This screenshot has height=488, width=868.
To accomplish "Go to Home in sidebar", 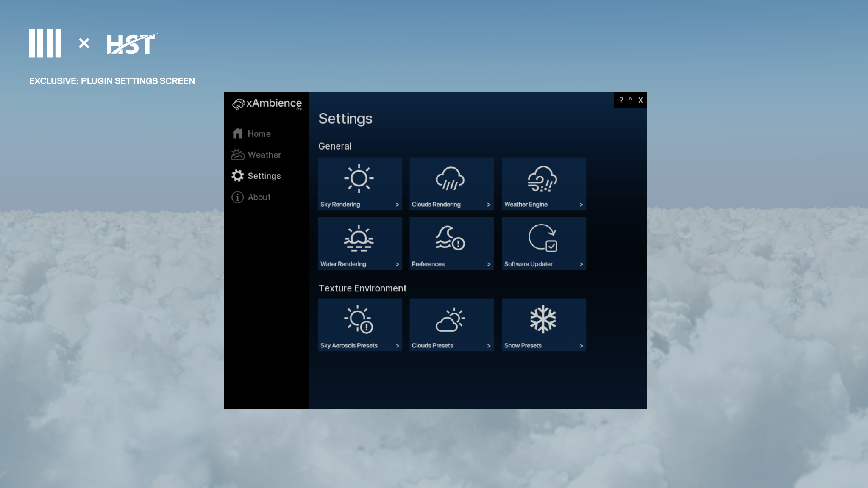I will 259,134.
